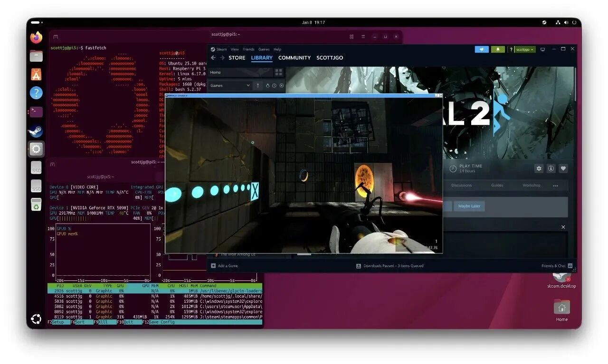The image size is (608, 364).
Task: Open Portal 2 Discussions tab
Action: click(461, 186)
